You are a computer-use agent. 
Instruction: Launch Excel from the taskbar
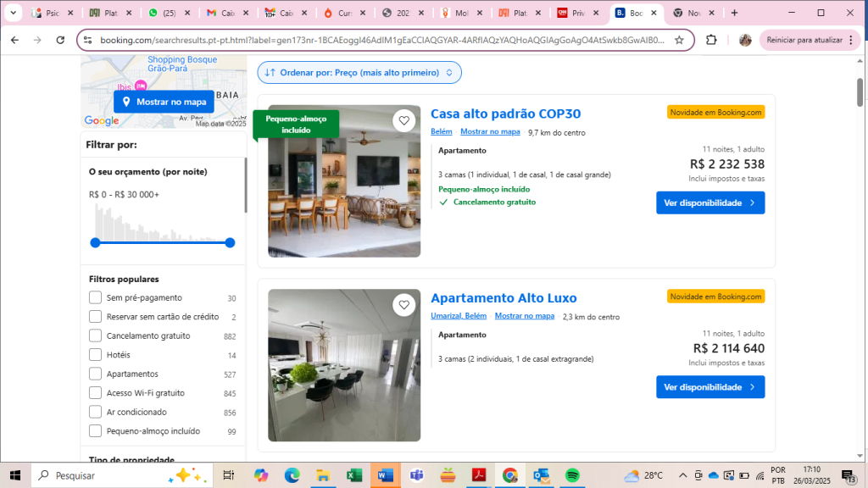click(x=354, y=475)
